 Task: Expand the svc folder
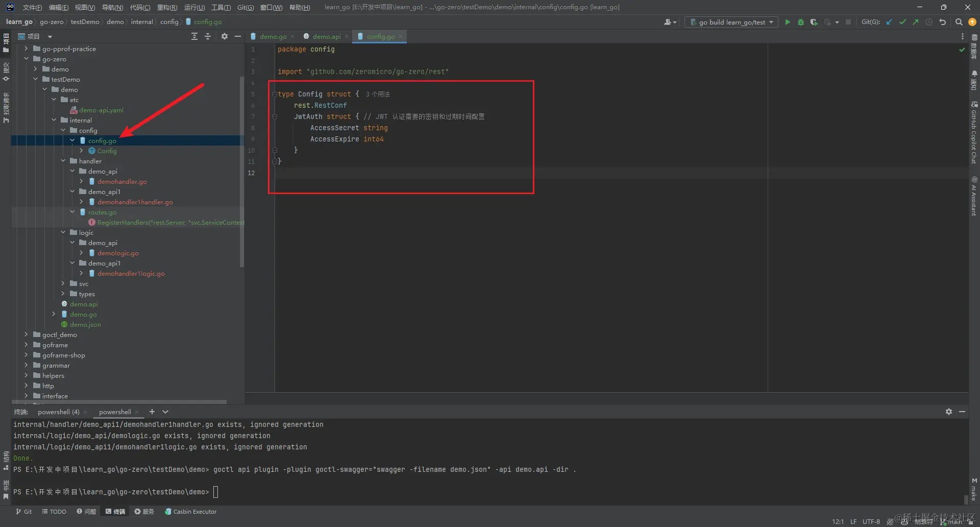(x=63, y=283)
